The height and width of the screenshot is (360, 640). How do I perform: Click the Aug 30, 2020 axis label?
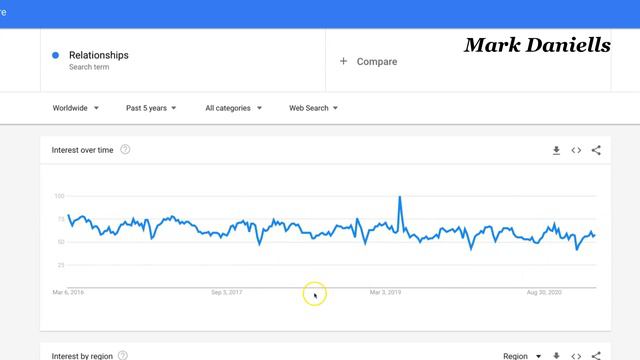[544, 292]
